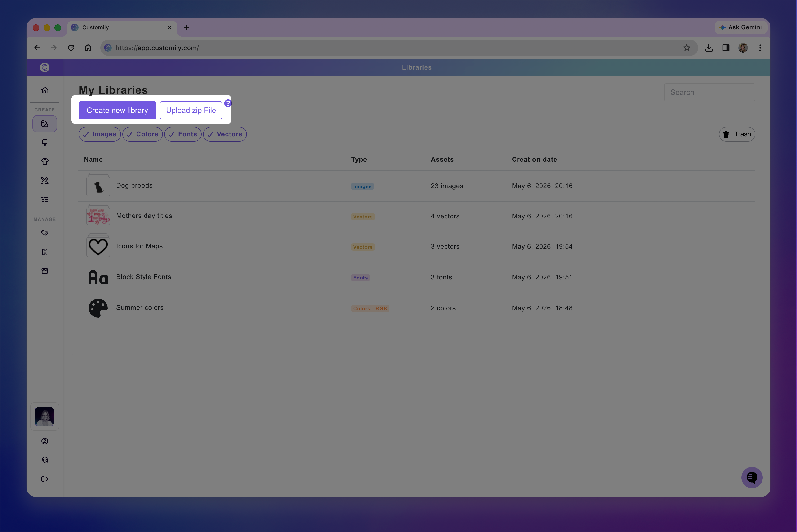Open the Summer colors row
This screenshot has height=532, width=797.
(x=417, y=308)
